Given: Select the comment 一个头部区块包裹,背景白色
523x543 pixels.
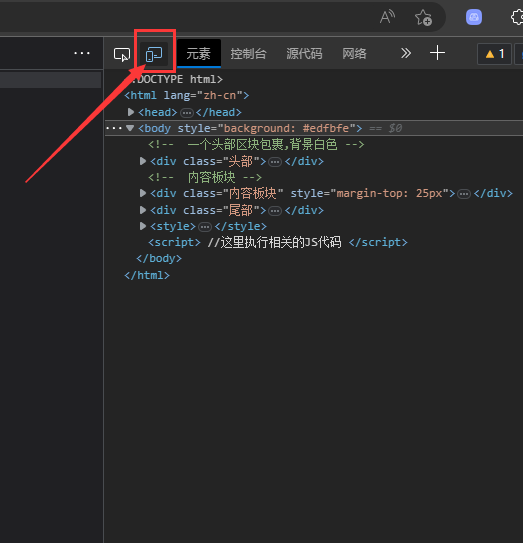Looking at the screenshot, I should [x=256, y=144].
